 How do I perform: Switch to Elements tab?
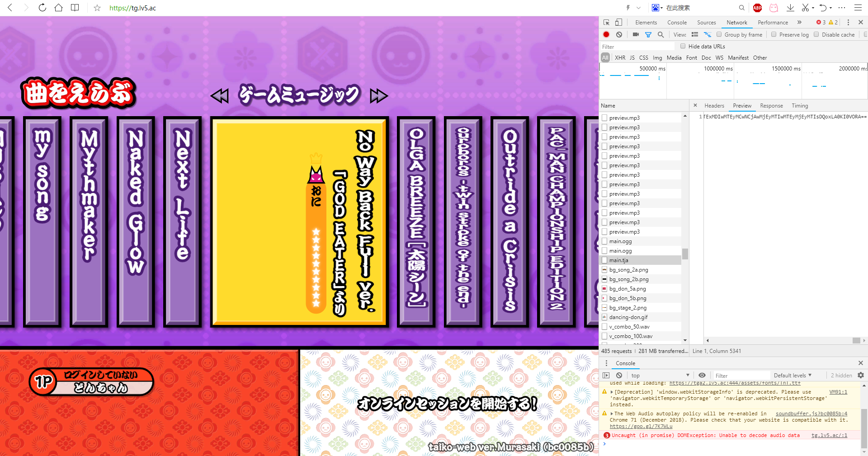(646, 22)
